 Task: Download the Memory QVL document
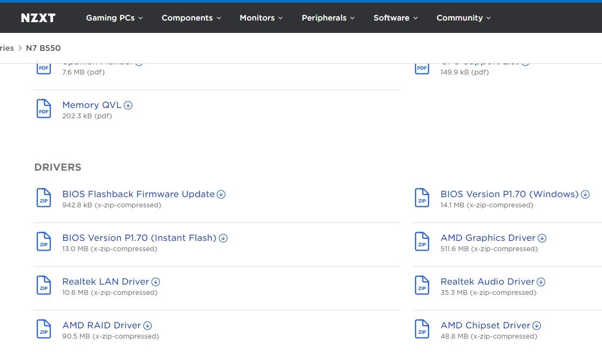click(x=92, y=105)
